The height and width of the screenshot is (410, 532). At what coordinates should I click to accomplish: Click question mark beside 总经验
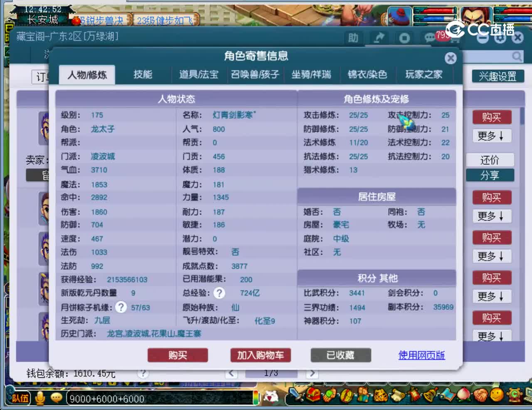(219, 293)
